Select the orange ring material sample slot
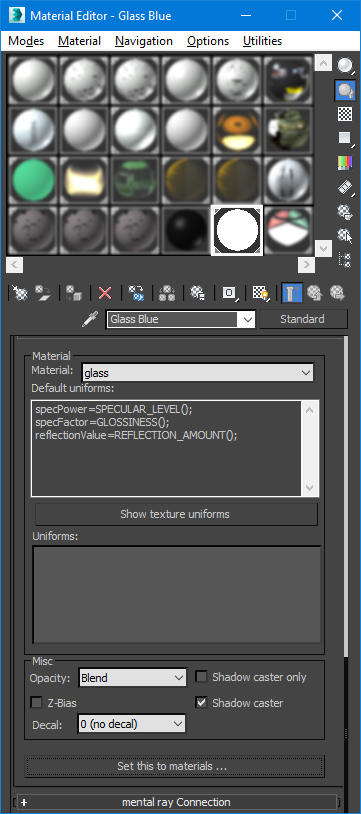Image resolution: width=361 pixels, height=814 pixels. (x=237, y=131)
